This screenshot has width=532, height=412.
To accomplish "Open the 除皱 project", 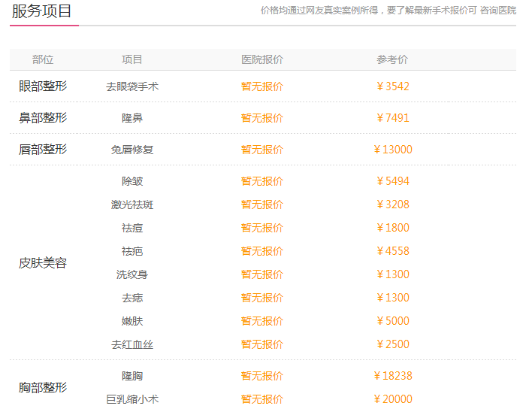I will tap(132, 181).
